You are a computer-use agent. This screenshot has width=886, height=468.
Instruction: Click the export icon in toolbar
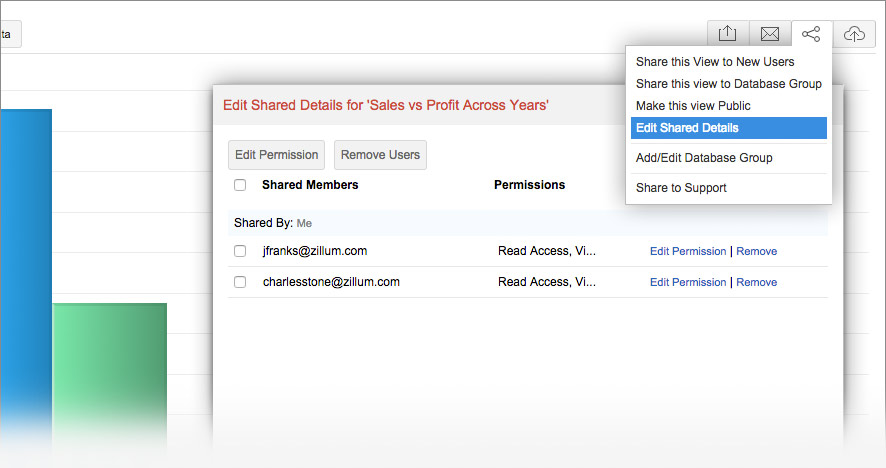[728, 35]
